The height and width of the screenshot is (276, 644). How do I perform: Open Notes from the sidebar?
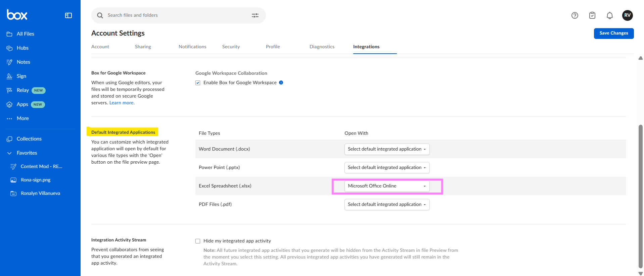pos(24,62)
